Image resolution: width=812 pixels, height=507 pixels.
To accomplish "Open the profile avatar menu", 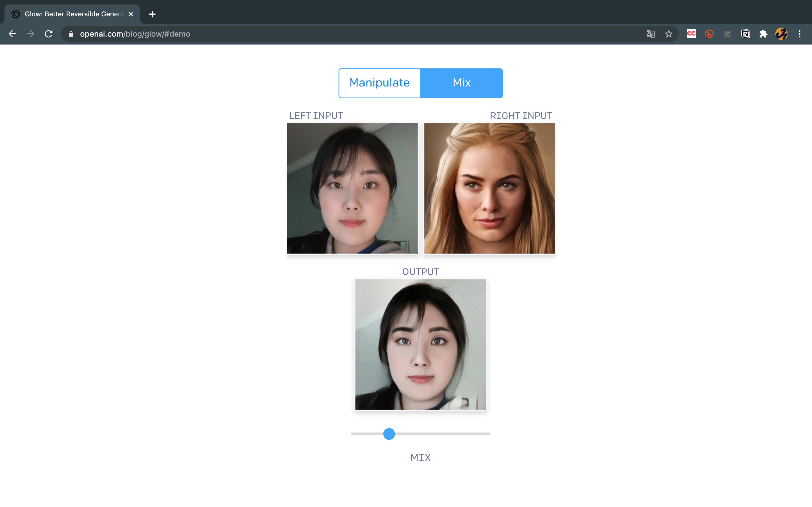I will pos(782,34).
